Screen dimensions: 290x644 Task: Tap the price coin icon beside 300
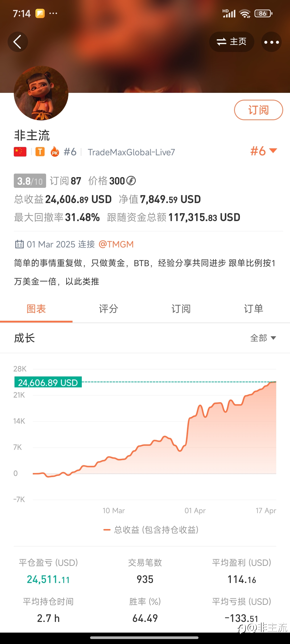[131, 180]
